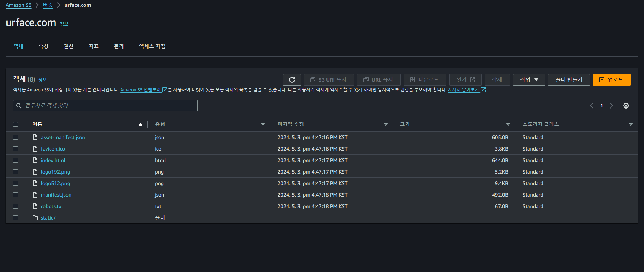644x272 pixels.
Task: Click the 삭제 delete button
Action: (x=497, y=80)
